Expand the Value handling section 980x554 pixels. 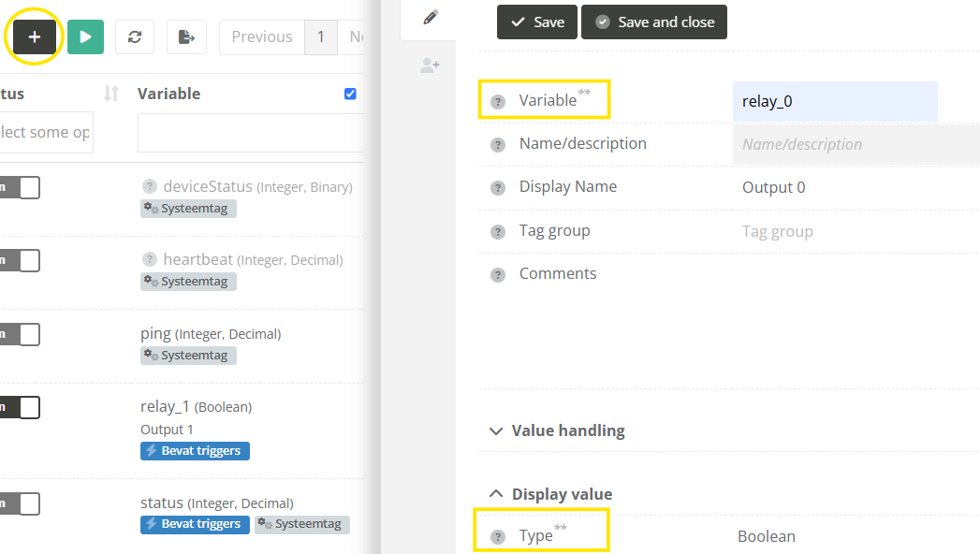(x=557, y=431)
